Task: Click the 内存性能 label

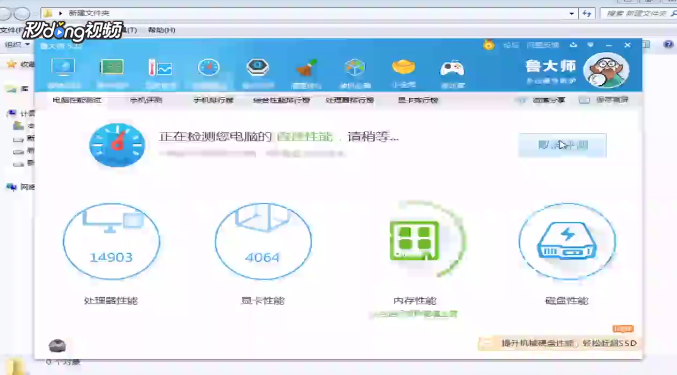Action: coord(415,301)
